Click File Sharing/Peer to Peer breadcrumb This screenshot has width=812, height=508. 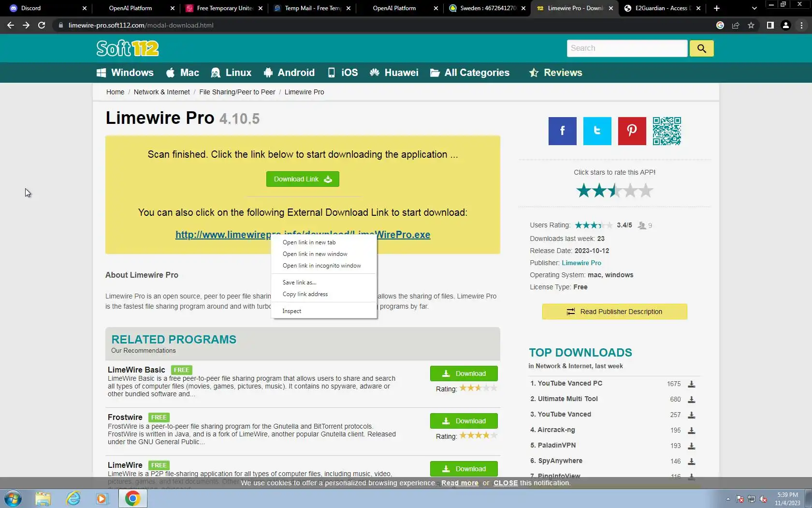(x=237, y=92)
